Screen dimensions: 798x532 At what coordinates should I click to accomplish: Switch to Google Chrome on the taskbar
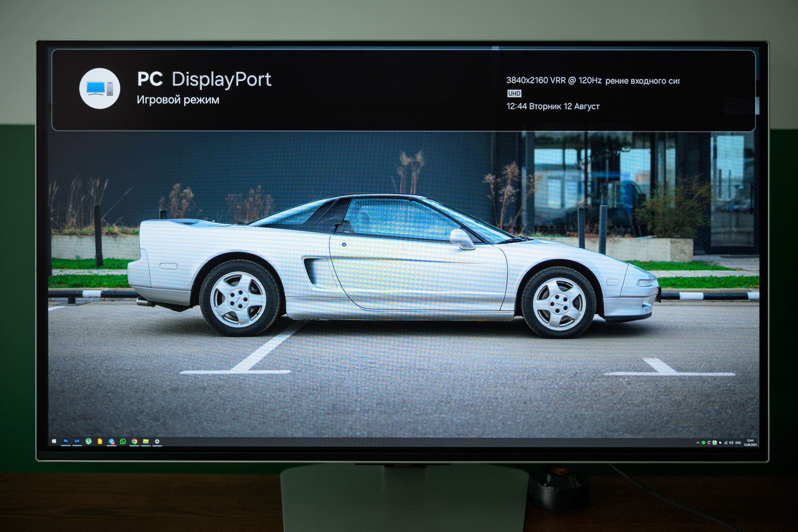[134, 441]
